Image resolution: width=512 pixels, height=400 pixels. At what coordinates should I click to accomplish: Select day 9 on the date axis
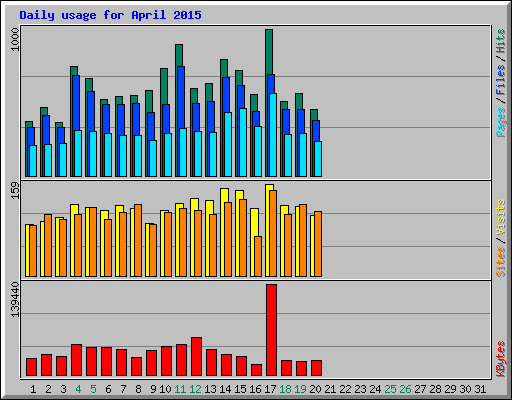[153, 389]
